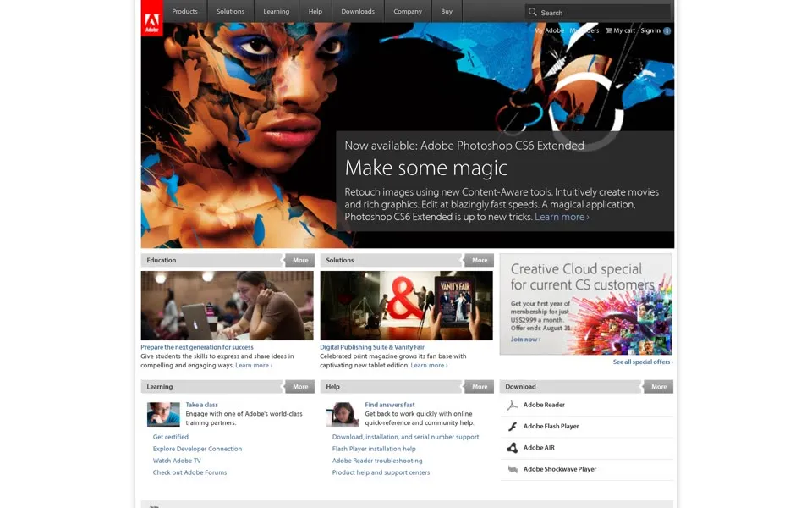Click the Adobe Reader icon
Image resolution: width=812 pixels, height=508 pixels.
coord(513,406)
